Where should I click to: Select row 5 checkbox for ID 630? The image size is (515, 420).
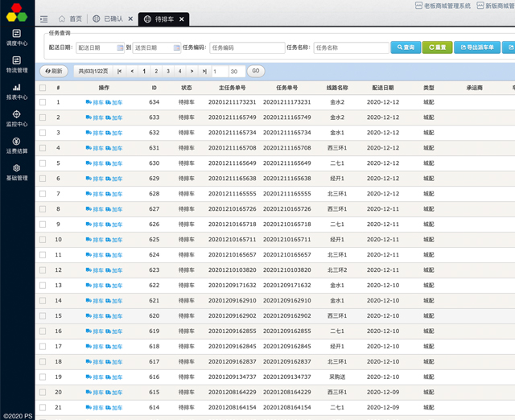(x=43, y=163)
